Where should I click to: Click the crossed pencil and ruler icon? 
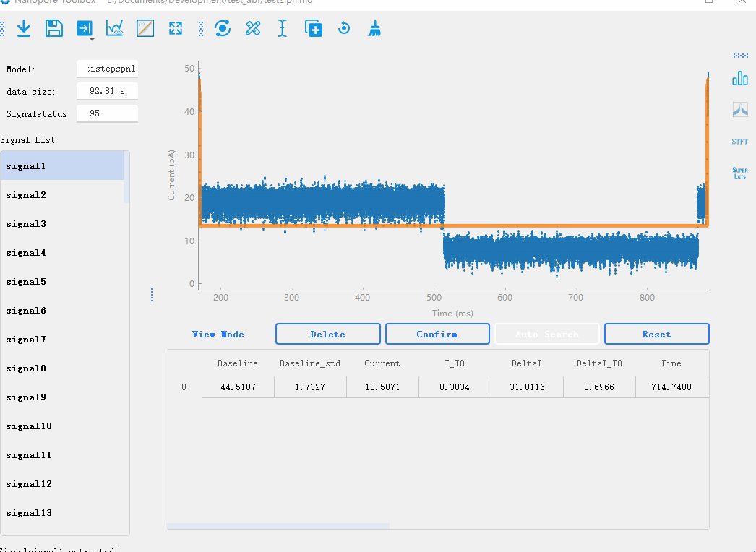pyautogui.click(x=253, y=28)
